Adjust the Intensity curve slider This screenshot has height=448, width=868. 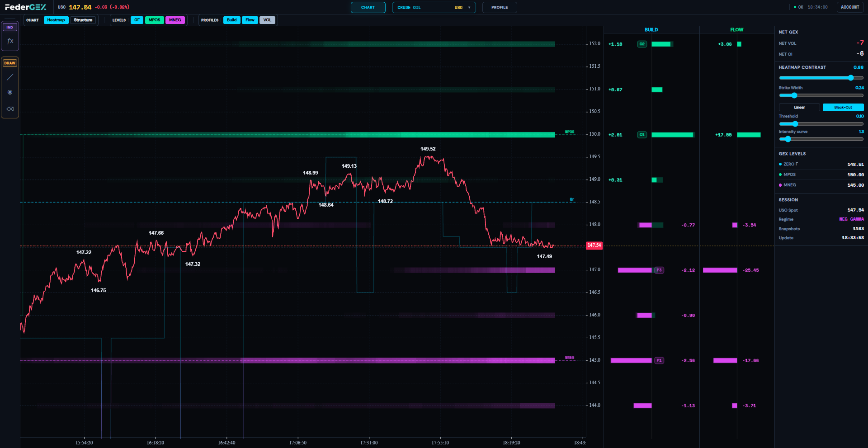point(821,139)
